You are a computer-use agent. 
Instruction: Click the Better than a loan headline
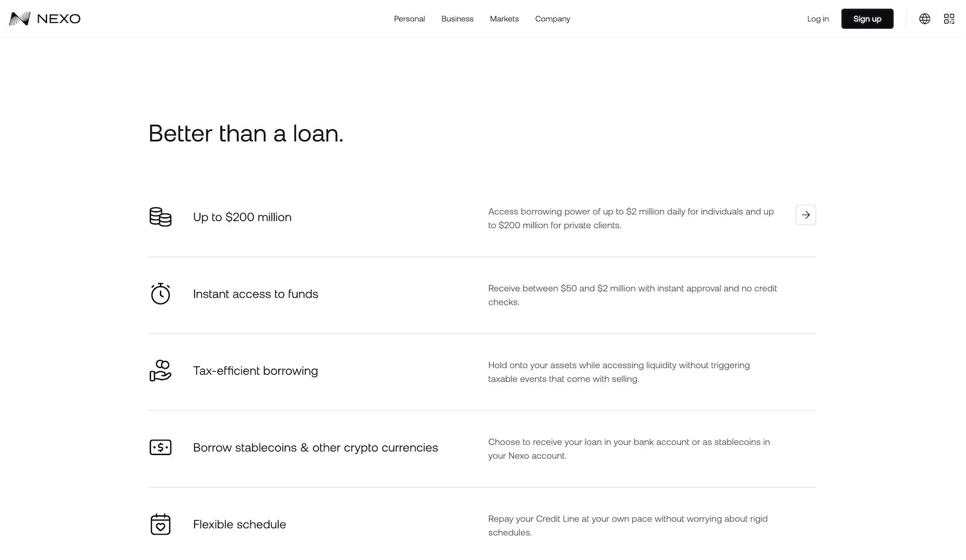click(x=246, y=134)
